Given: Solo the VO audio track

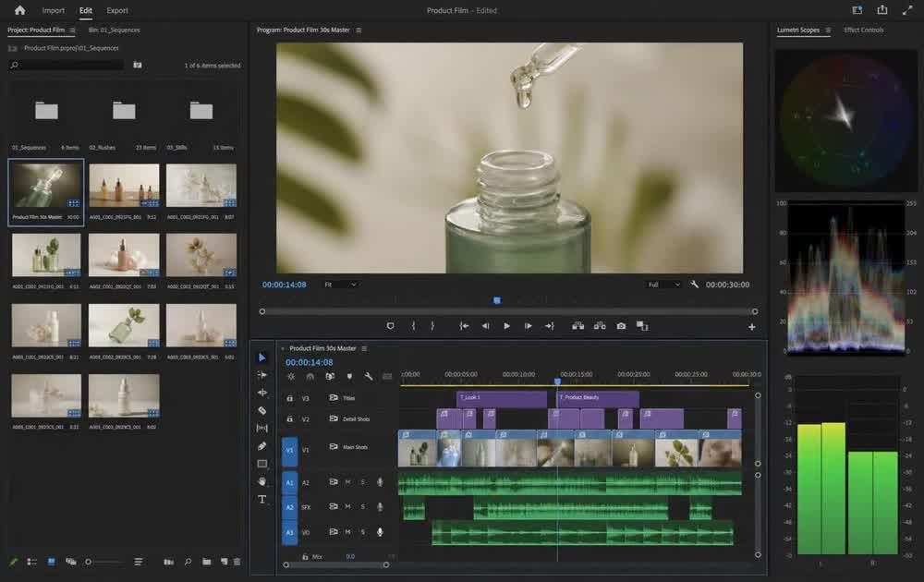Looking at the screenshot, I should point(363,532).
